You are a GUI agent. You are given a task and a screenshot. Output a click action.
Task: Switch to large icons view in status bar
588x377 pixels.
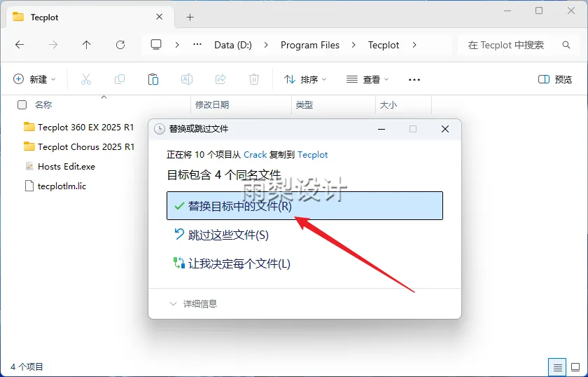tap(575, 367)
